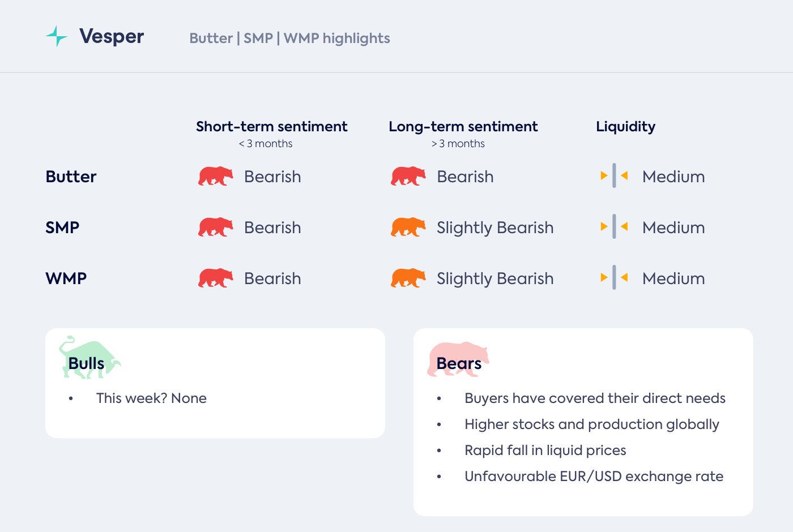793x532 pixels.
Task: Click "This week? None" bullet text
Action: 151,398
